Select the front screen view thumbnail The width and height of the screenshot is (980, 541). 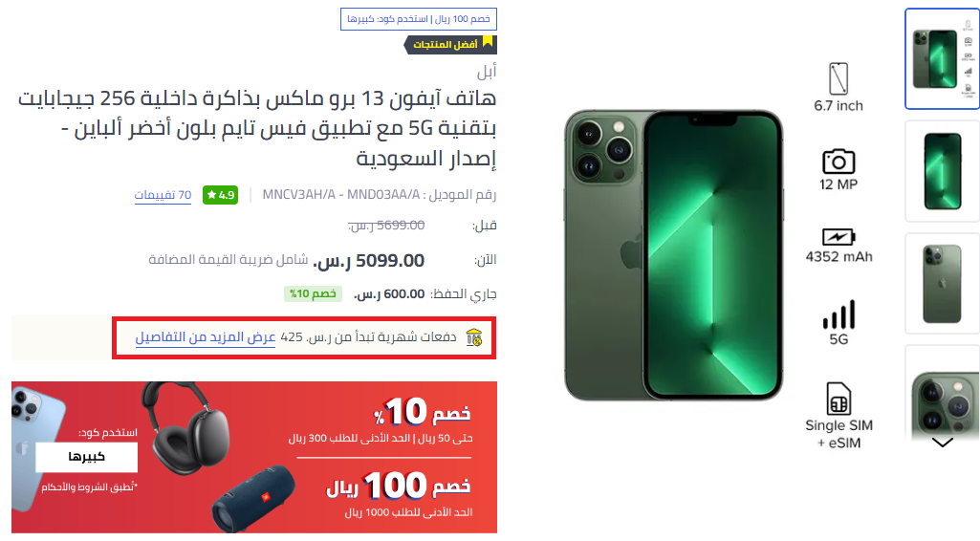point(943,171)
